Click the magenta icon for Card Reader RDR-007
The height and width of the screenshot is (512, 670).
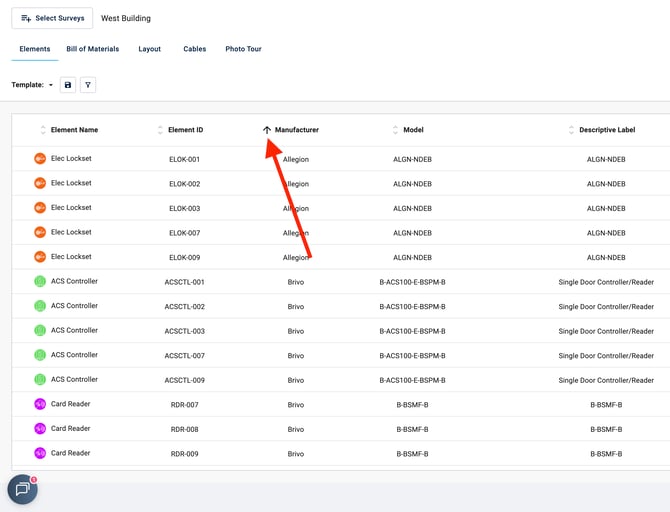tap(40, 404)
